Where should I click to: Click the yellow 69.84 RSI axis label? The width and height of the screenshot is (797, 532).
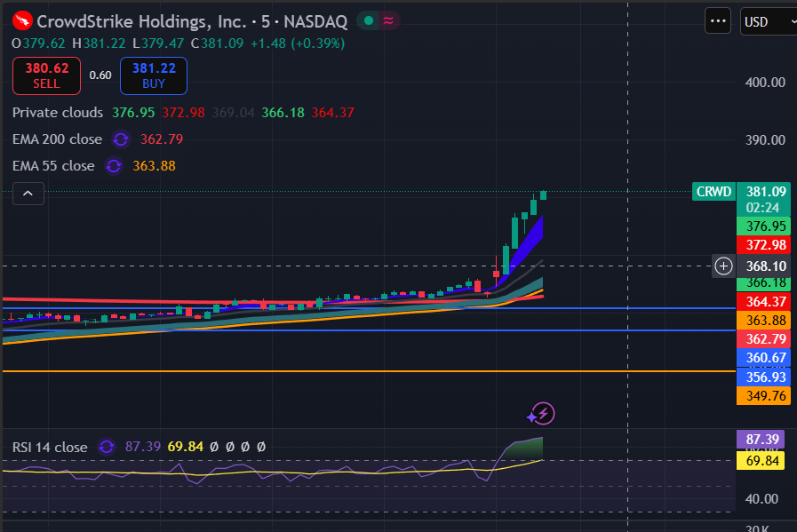point(761,461)
